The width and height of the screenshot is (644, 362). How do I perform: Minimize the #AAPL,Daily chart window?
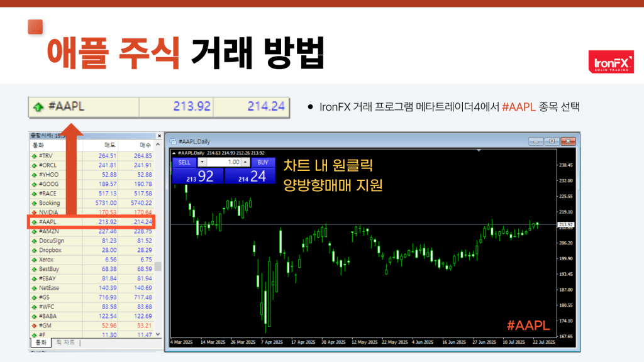536,141
